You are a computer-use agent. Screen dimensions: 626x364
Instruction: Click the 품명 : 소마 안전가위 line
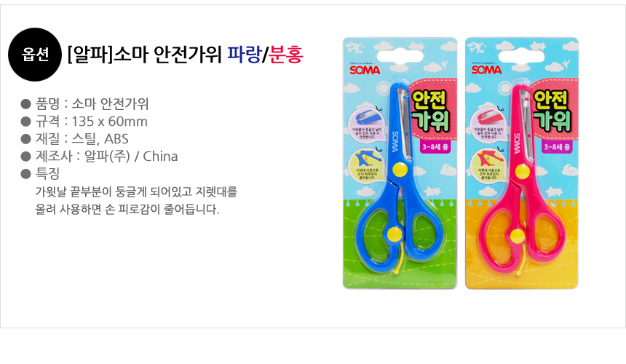84,104
